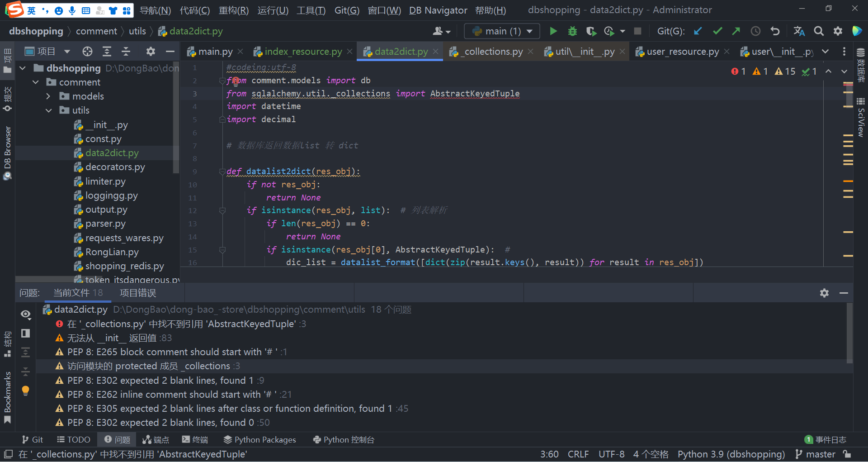Screen dimensions: 868x462
Task: Switch to the 项目错误 tab
Action: point(138,293)
